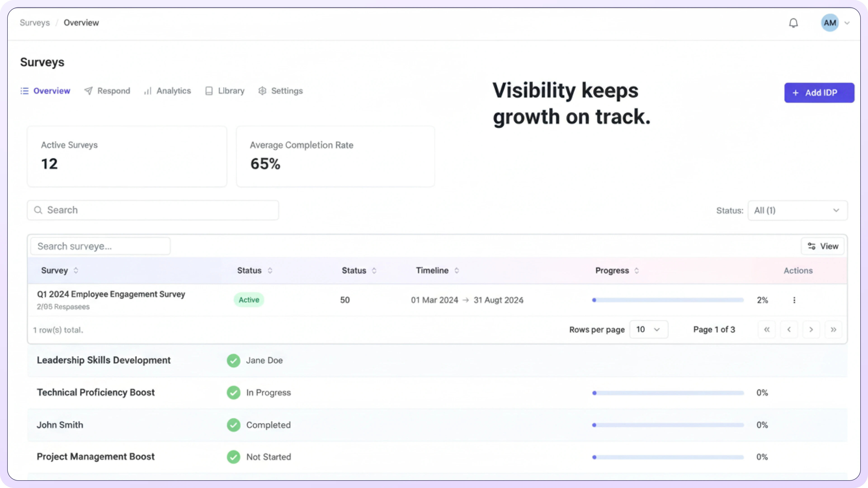Expand the account chevron next to avatar
This screenshot has width=868, height=488.
point(847,23)
